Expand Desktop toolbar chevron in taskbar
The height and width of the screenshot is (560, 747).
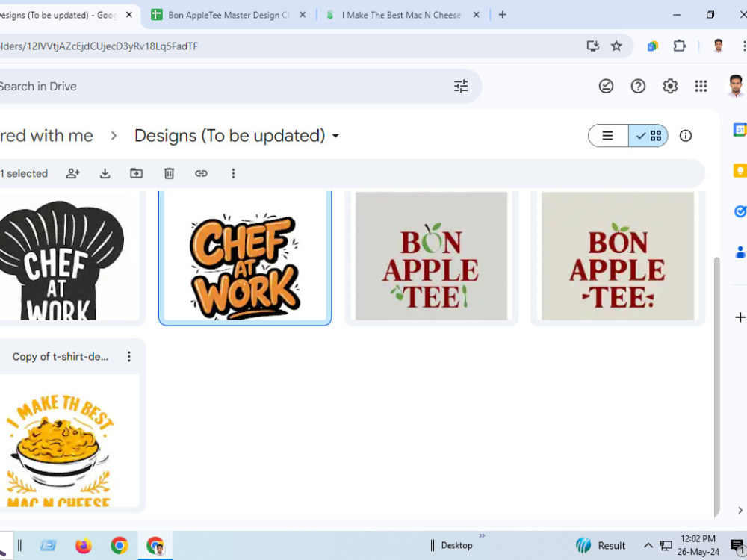(x=482, y=535)
